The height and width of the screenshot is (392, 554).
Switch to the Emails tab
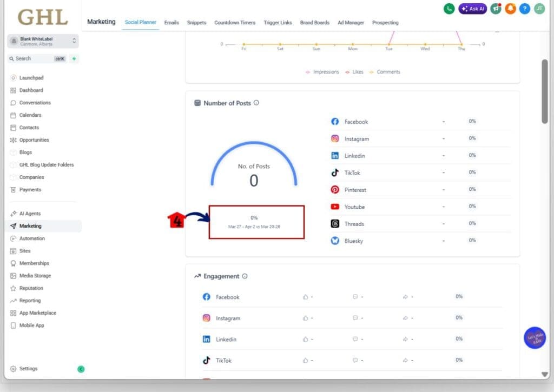(x=172, y=23)
